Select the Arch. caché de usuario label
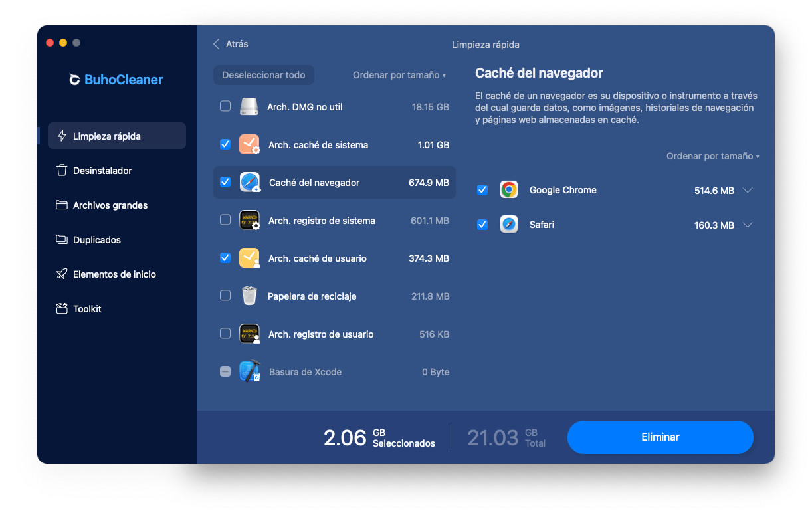Screen dimensions: 812x513 (318, 258)
